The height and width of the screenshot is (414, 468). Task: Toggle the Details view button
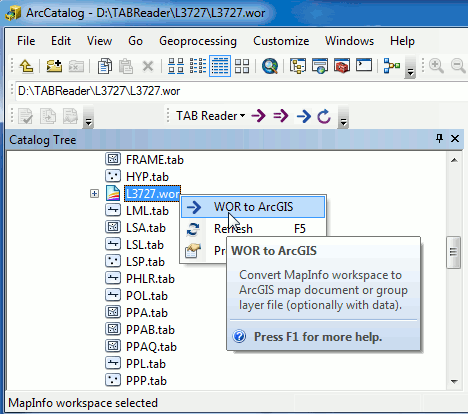(220, 66)
